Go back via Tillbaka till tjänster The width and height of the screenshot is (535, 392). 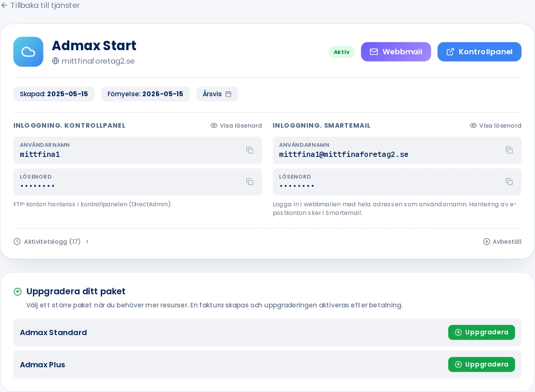(40, 5)
